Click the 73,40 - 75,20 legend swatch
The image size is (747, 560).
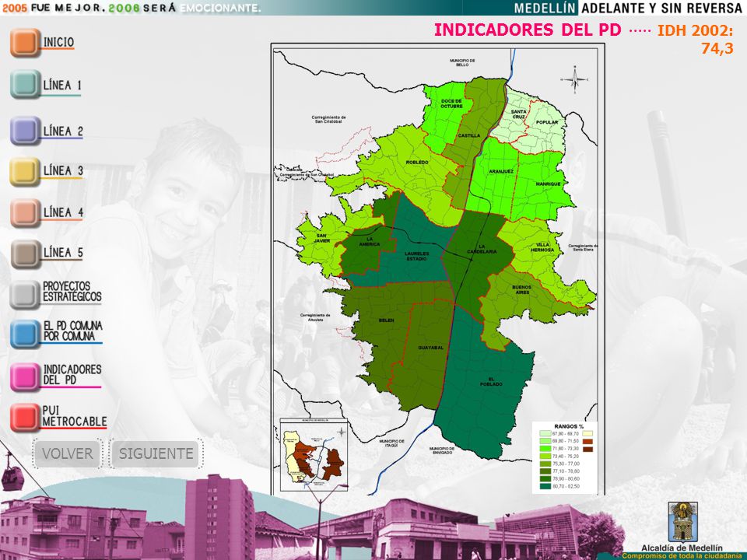(x=545, y=457)
